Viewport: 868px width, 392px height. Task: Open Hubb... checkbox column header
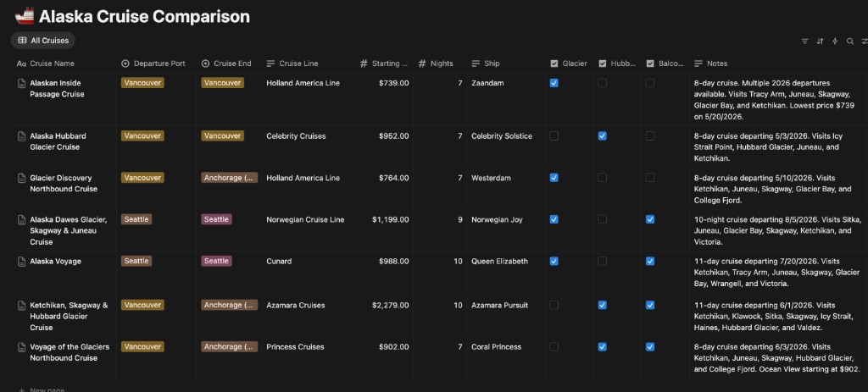tap(617, 63)
